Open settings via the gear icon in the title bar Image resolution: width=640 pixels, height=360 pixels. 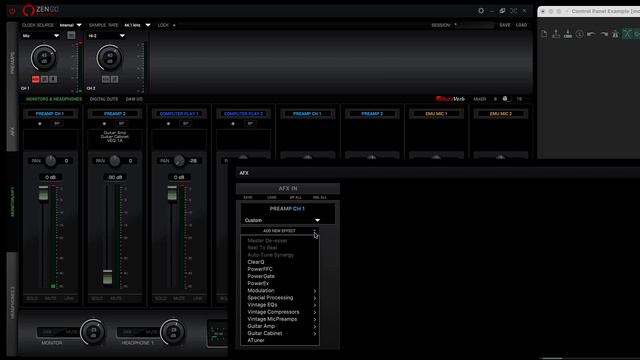[x=481, y=11]
